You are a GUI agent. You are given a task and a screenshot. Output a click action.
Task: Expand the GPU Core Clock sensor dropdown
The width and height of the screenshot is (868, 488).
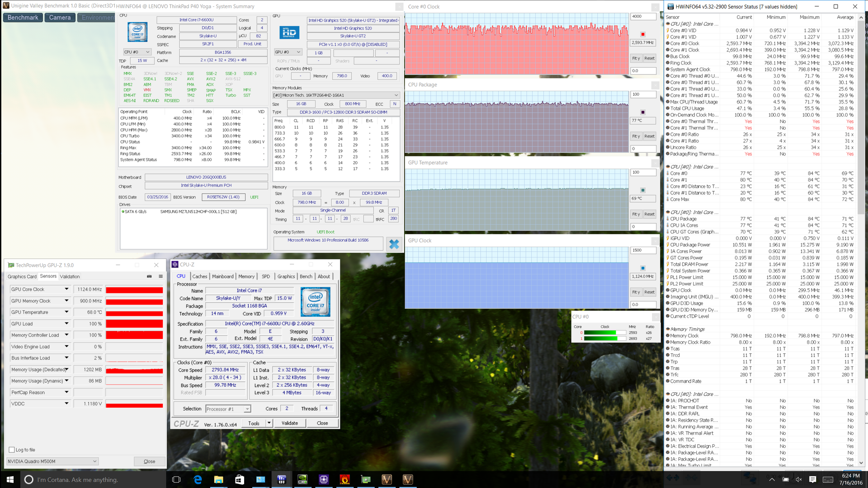[x=66, y=289]
